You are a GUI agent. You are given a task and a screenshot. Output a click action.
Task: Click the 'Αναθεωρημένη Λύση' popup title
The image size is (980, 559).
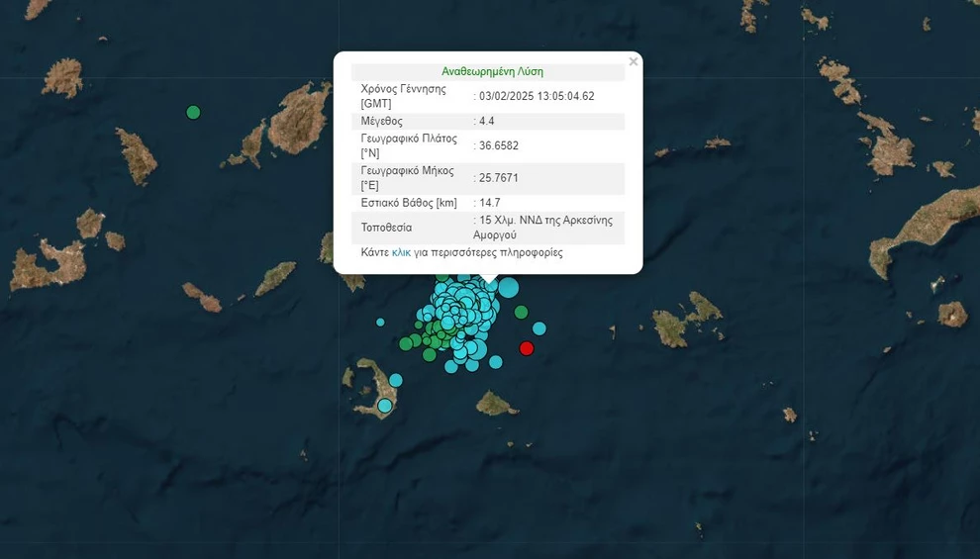tap(492, 71)
